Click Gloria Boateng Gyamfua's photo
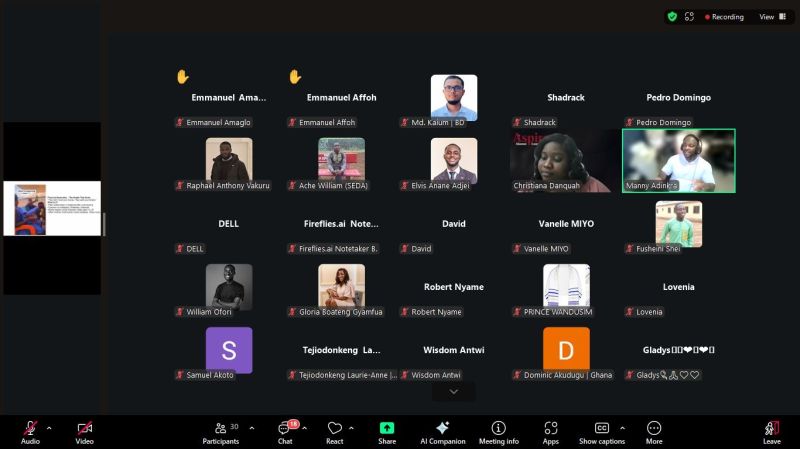Viewport: 800px width, 449px height. pyautogui.click(x=341, y=286)
